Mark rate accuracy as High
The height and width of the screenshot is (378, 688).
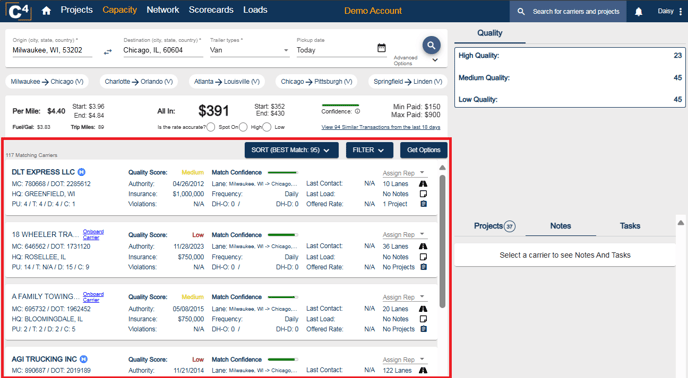coord(243,127)
